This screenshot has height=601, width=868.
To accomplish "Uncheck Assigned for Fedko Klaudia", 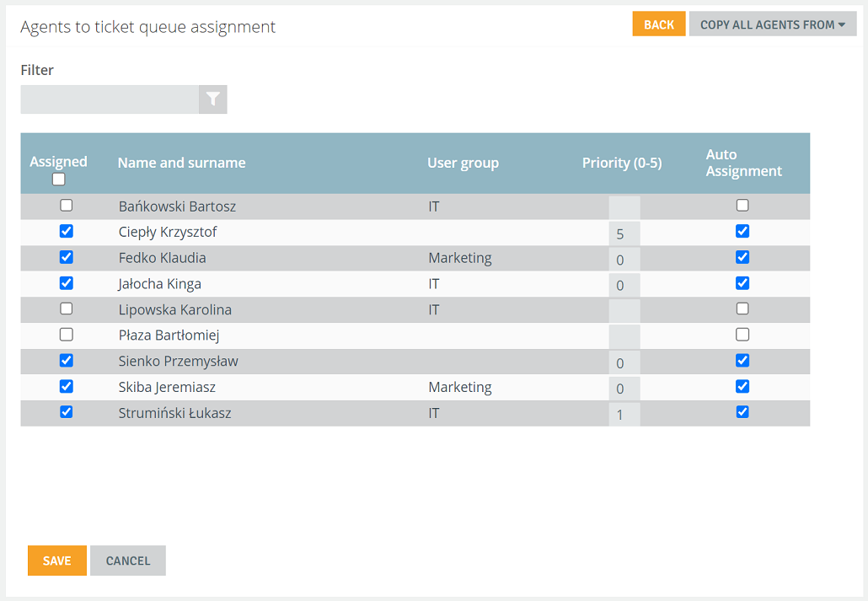I will pos(67,257).
